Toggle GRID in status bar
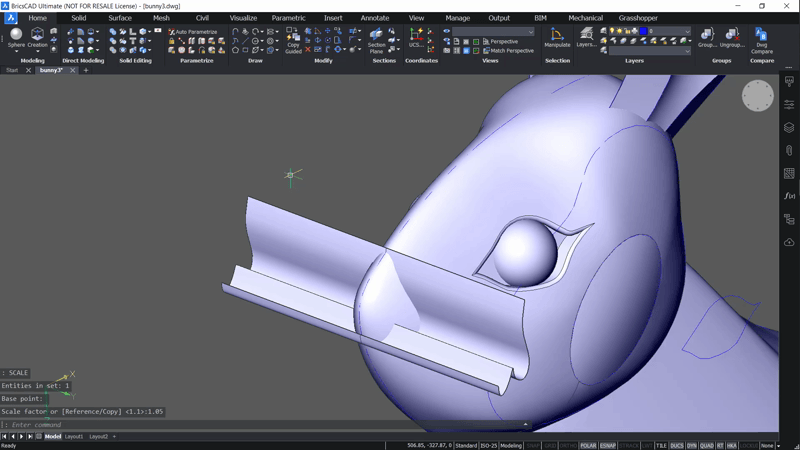 550,445
